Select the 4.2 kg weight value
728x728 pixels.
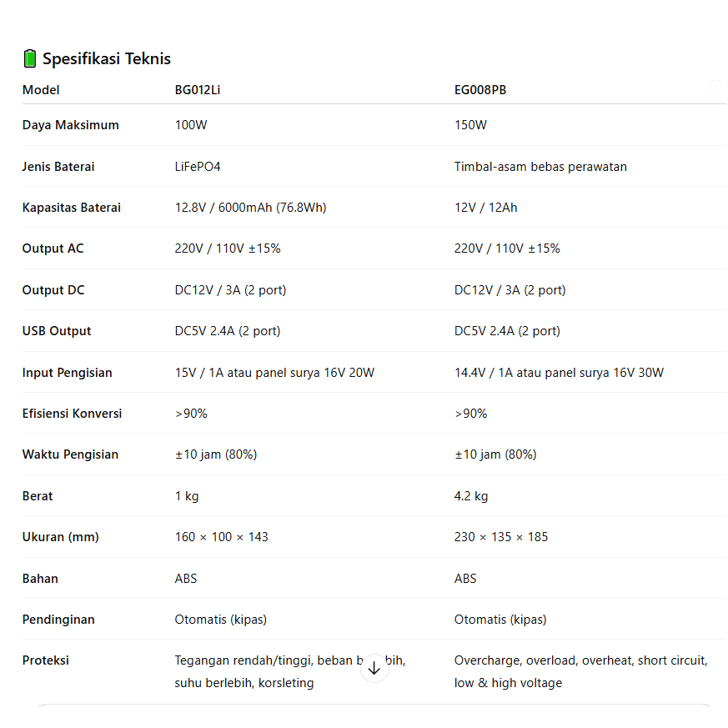(471, 496)
